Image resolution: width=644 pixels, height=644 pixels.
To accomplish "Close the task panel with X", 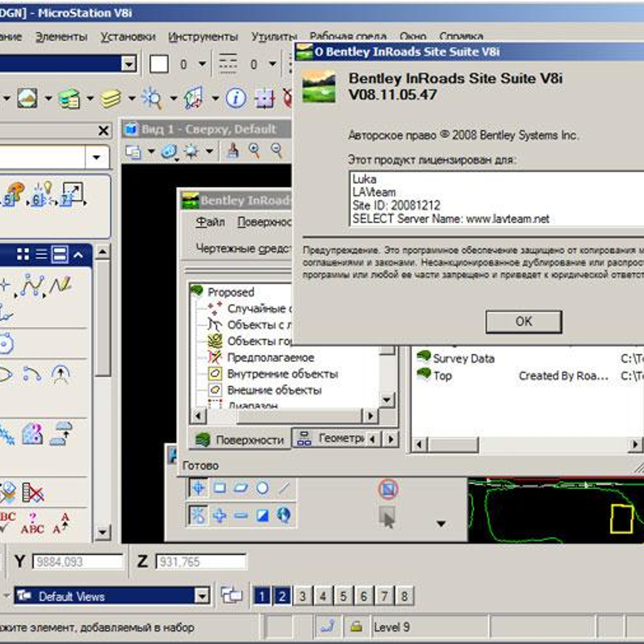I will (103, 130).
